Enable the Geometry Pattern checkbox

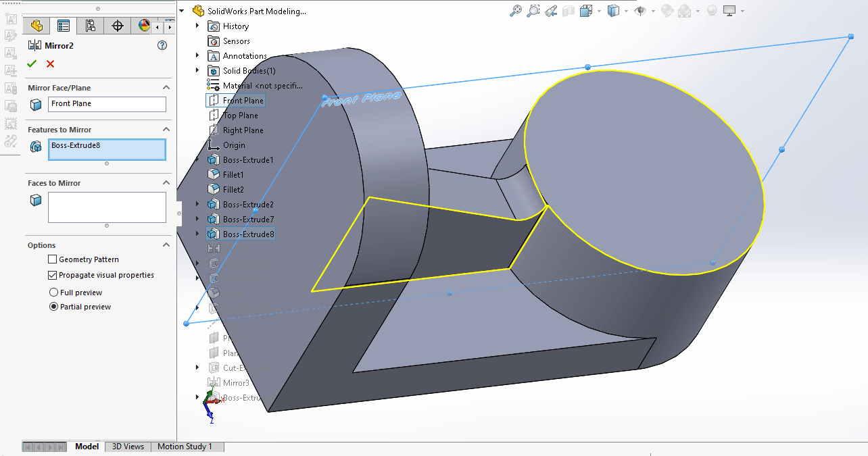53,259
